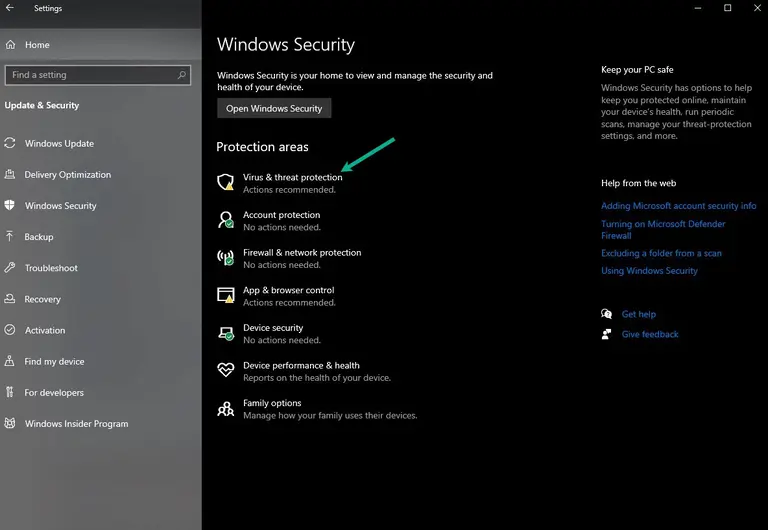The width and height of the screenshot is (768, 530).
Task: Open Account protection person icon
Action: point(226,220)
